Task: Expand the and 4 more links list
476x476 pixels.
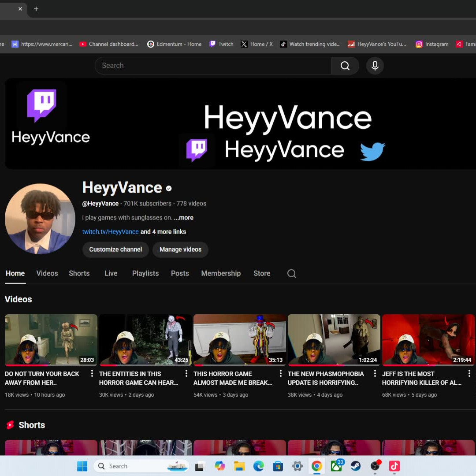Action: click(164, 232)
